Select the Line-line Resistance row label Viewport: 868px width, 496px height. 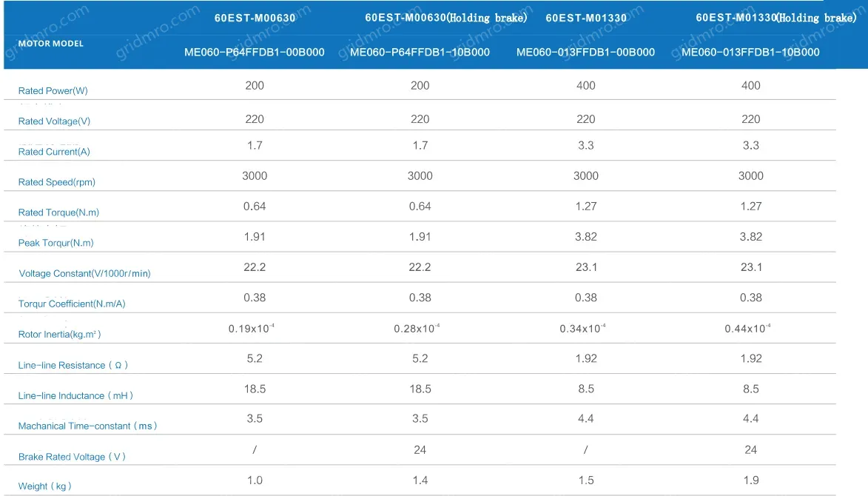(x=73, y=366)
